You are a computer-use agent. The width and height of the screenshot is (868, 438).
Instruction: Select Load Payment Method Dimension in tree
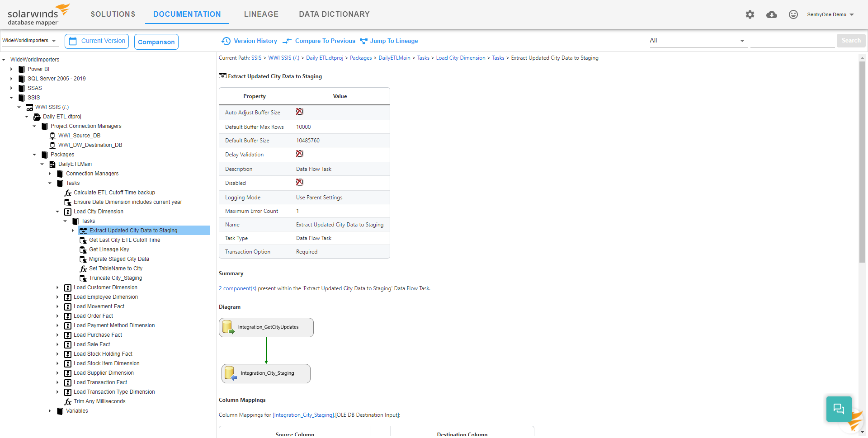pyautogui.click(x=114, y=325)
